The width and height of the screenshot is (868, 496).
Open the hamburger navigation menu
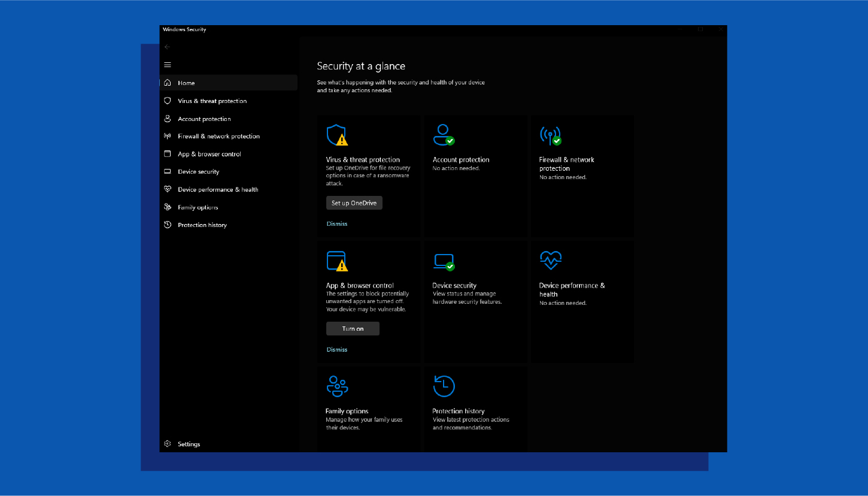tap(168, 65)
